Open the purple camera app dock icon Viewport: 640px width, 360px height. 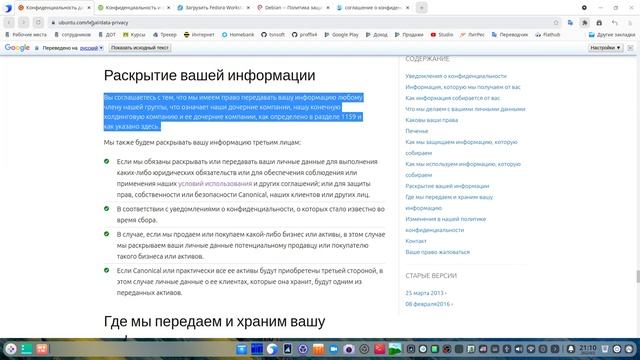click(349, 349)
